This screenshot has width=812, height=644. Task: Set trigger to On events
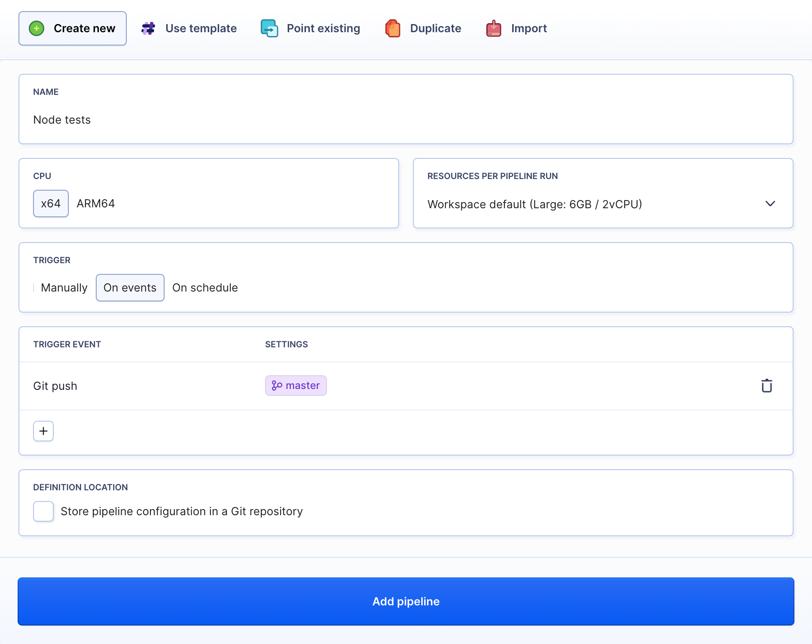pyautogui.click(x=130, y=288)
